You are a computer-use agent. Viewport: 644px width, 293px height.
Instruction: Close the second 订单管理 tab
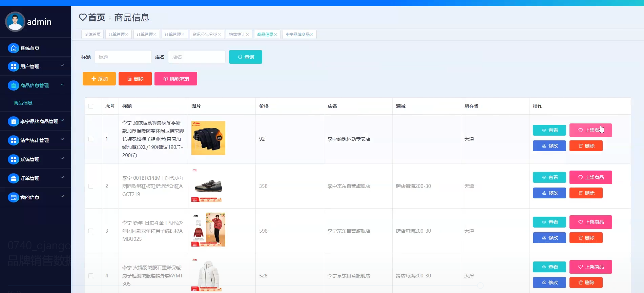tap(155, 35)
